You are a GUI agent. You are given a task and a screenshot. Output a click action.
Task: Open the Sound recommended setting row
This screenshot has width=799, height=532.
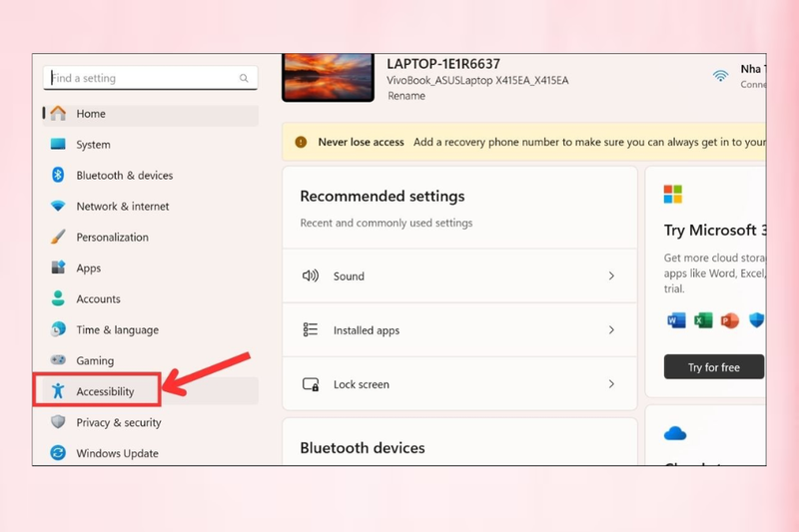(x=459, y=275)
